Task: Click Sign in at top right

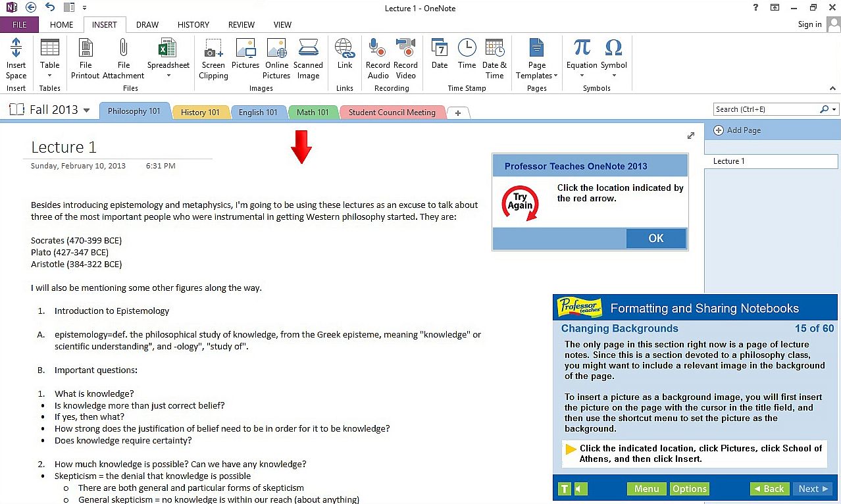Action: click(809, 24)
